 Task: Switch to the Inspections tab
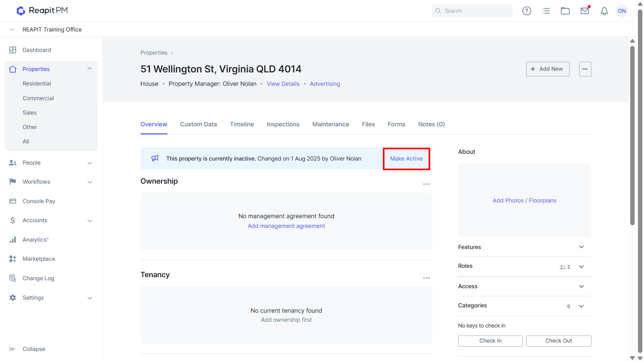pyautogui.click(x=283, y=124)
